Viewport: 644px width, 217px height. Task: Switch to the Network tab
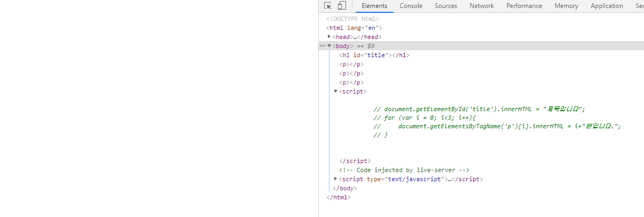[482, 6]
